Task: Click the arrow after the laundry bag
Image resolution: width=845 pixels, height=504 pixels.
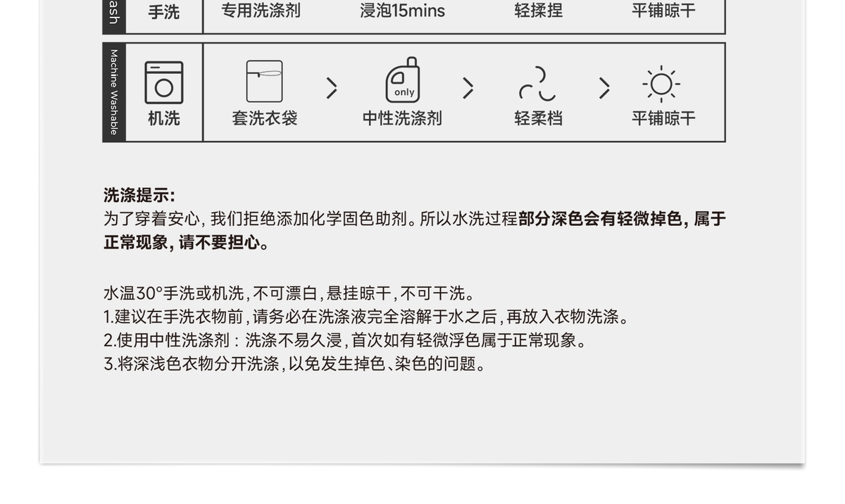Action: 332,88
